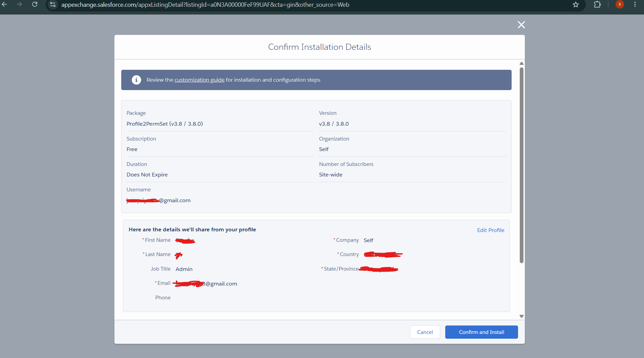
Task: Click the First Name label
Action: click(x=158, y=240)
